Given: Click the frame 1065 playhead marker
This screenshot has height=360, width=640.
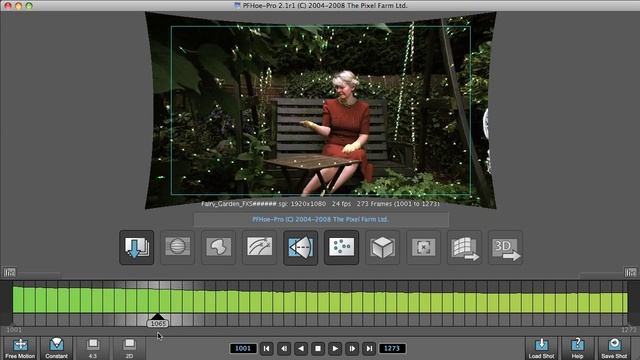Looking at the screenshot, I should [x=158, y=321].
